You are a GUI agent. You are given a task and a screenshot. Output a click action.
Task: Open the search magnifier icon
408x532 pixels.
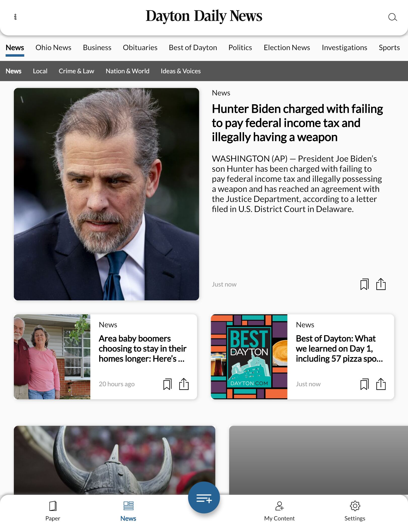pos(392,17)
